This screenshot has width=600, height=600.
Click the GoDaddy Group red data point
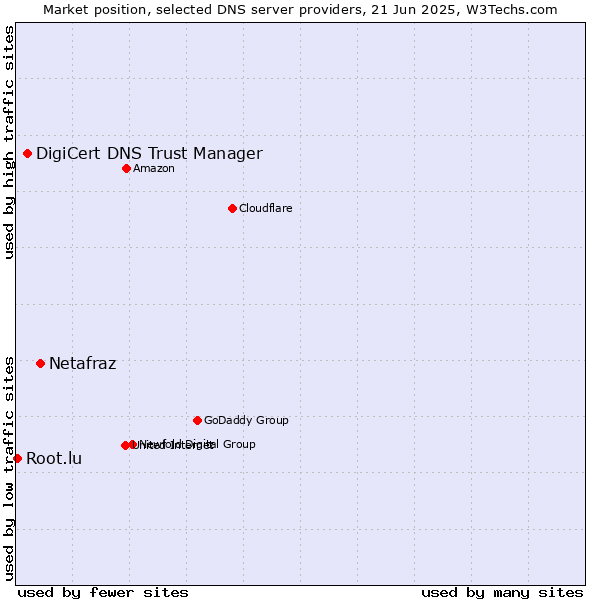[197, 421]
